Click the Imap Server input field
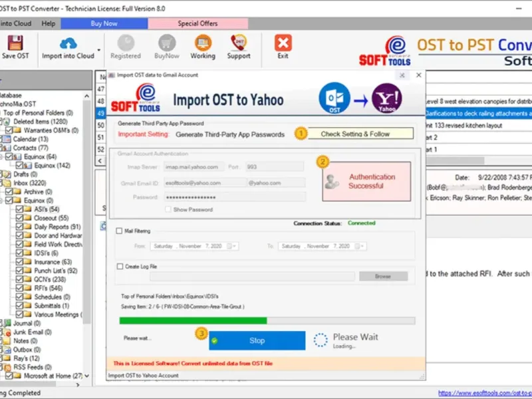The width and height of the screenshot is (532, 399). 194,167
